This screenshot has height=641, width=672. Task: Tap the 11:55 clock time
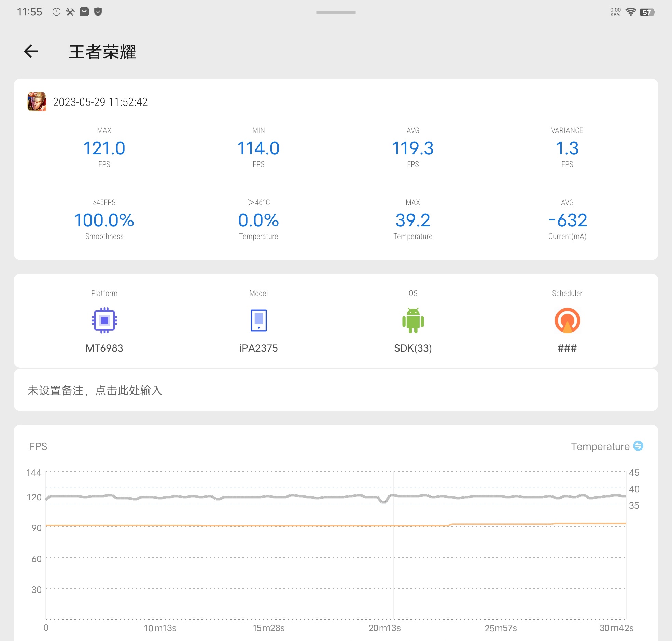[29, 12]
